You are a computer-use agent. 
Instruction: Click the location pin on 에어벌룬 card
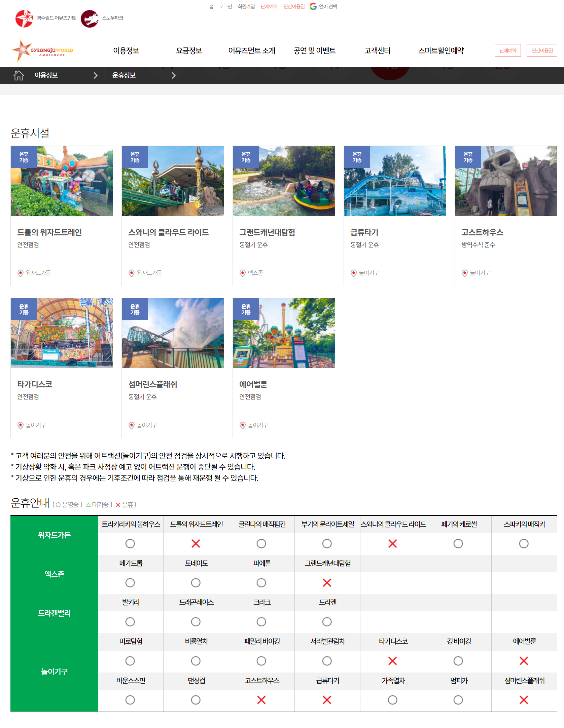(x=243, y=425)
